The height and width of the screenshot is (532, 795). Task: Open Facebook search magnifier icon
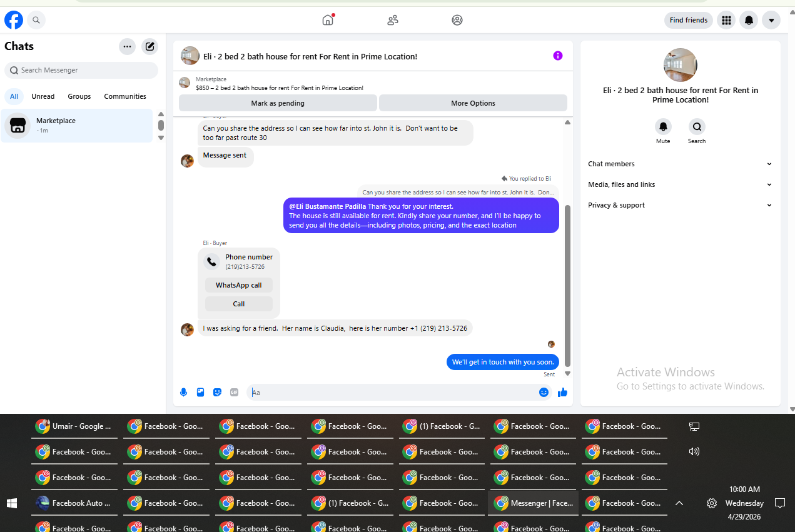click(36, 20)
